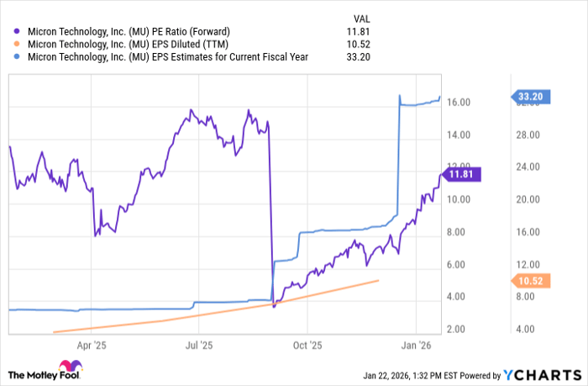The width and height of the screenshot is (588, 386).
Task: Click the purple 11.81 axis value flag
Action: coord(461,175)
